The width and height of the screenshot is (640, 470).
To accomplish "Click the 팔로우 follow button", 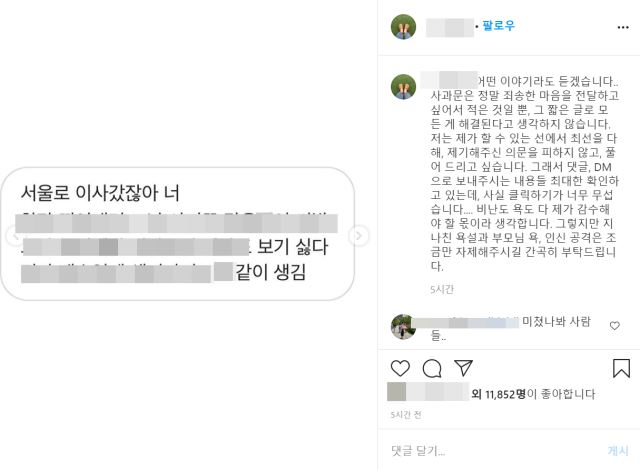I will [498, 26].
